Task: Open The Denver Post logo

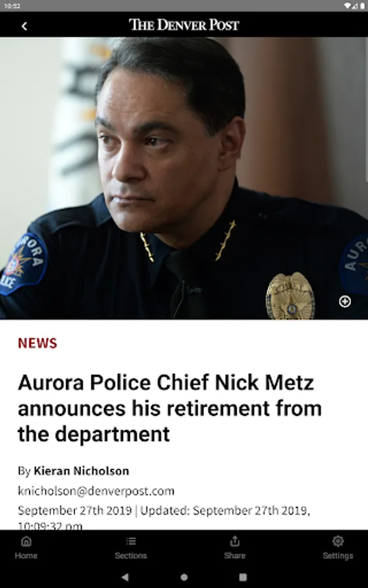Action: 184,25
